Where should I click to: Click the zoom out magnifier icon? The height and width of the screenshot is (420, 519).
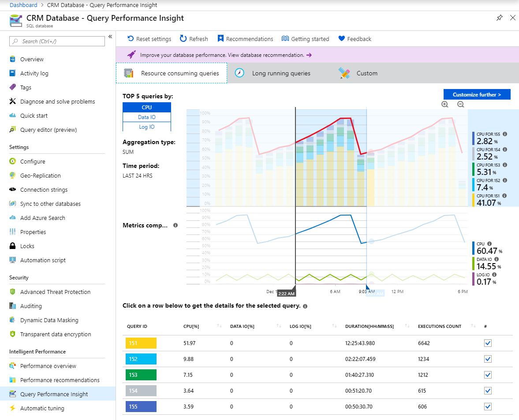click(460, 104)
